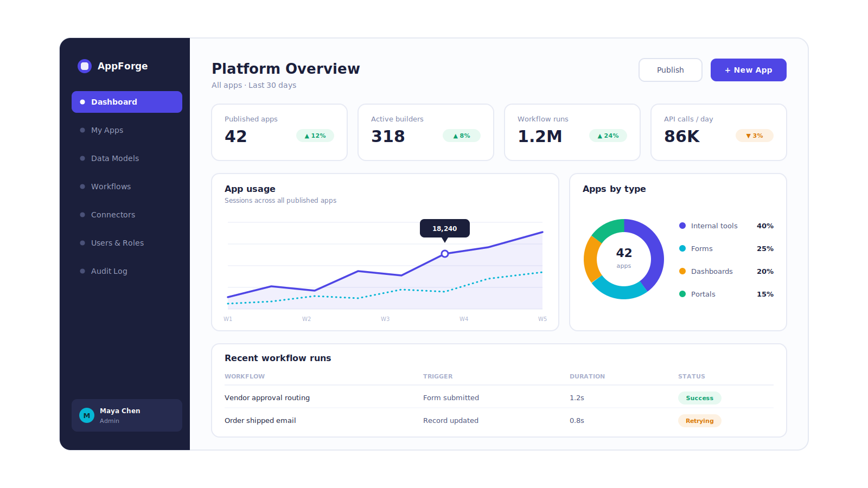868x488 pixels.
Task: Sort by the DURATION column header
Action: click(587, 376)
